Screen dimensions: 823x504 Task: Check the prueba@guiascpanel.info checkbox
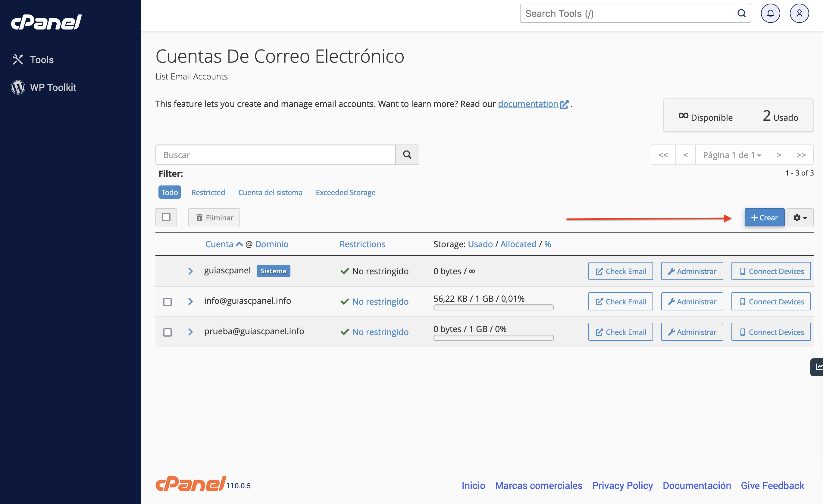coord(167,332)
